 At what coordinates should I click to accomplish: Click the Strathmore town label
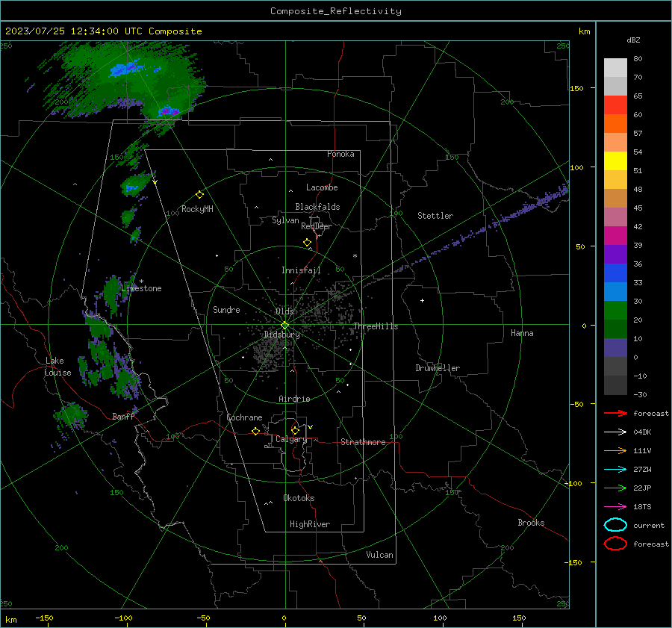(363, 442)
